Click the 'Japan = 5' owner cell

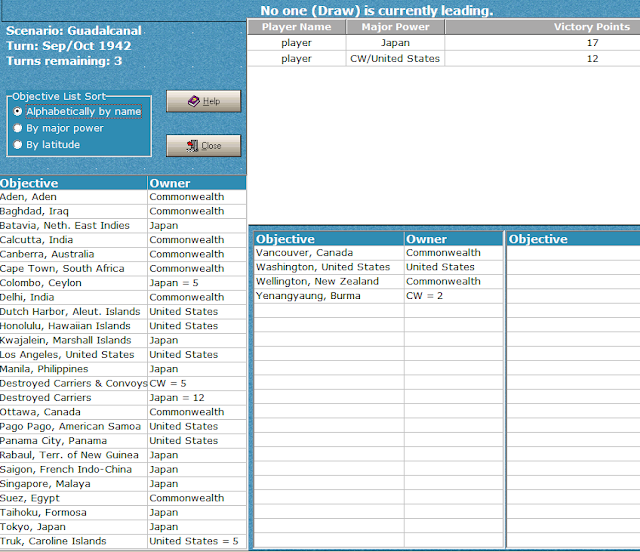197,283
